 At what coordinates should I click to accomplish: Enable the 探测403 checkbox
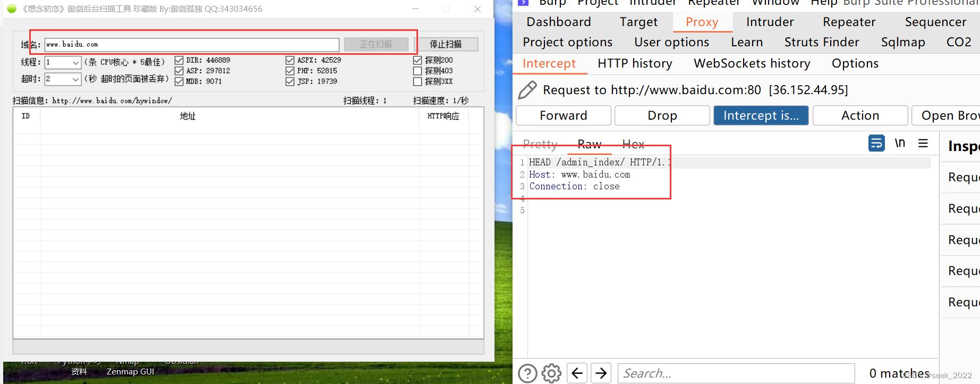[x=417, y=71]
